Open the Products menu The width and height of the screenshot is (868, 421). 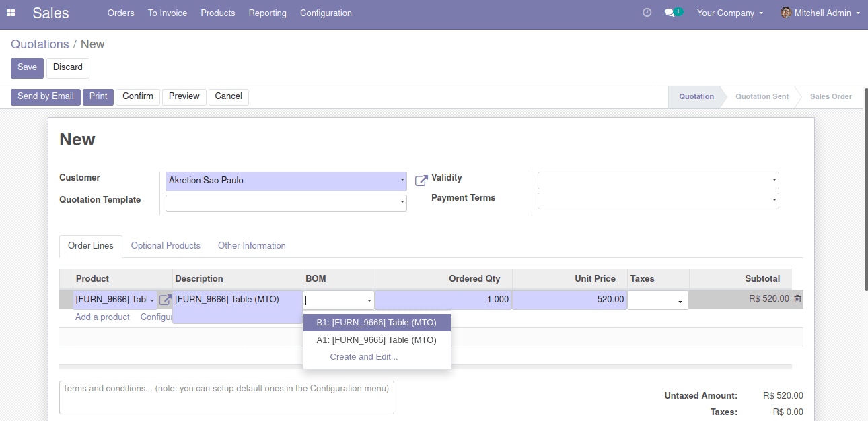coord(218,13)
